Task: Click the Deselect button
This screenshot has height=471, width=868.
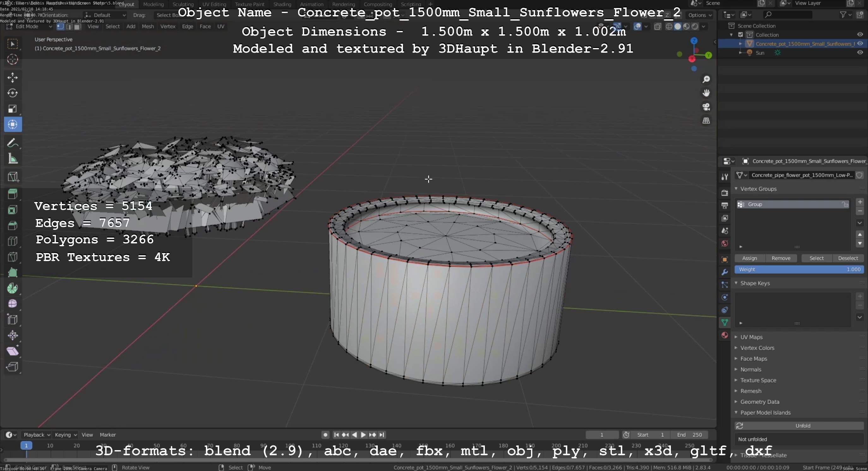Action: tap(848, 258)
